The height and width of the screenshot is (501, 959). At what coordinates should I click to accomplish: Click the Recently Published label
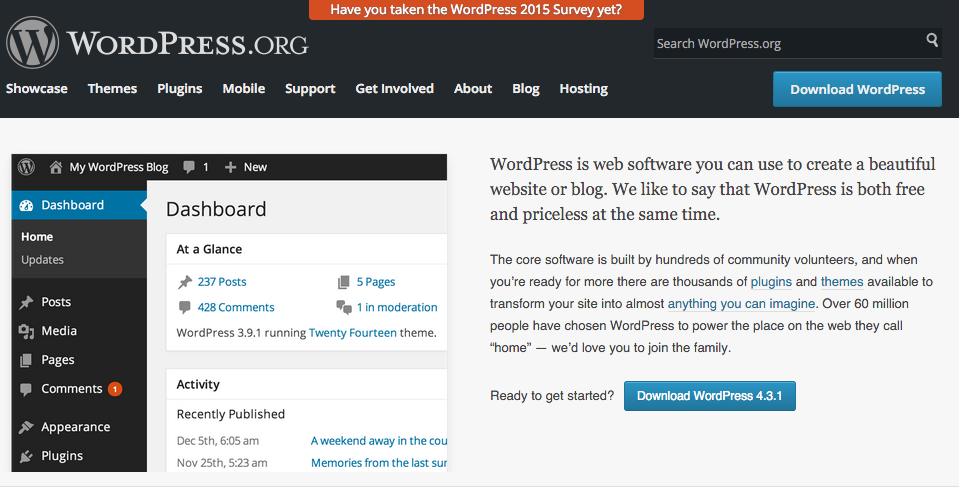pyautogui.click(x=231, y=414)
